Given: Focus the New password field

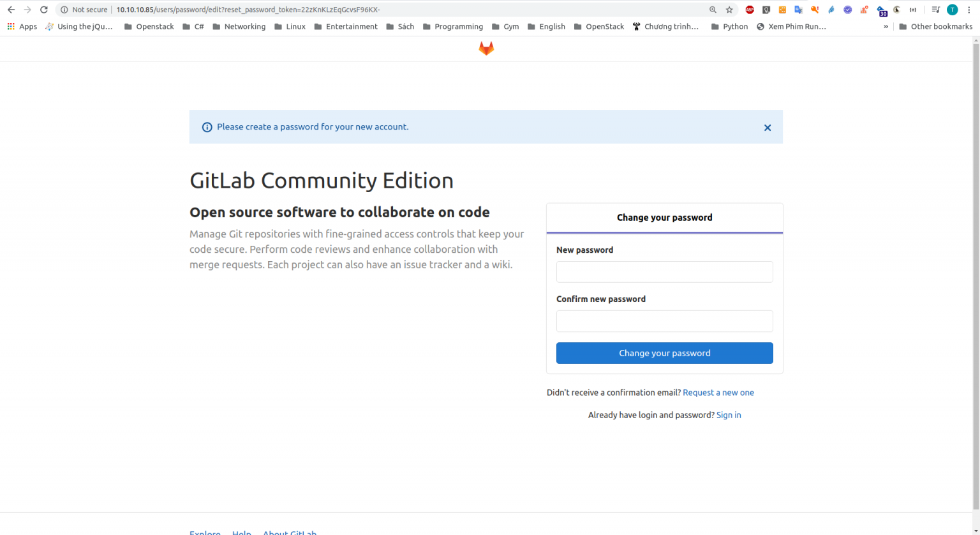Looking at the screenshot, I should pyautogui.click(x=664, y=272).
